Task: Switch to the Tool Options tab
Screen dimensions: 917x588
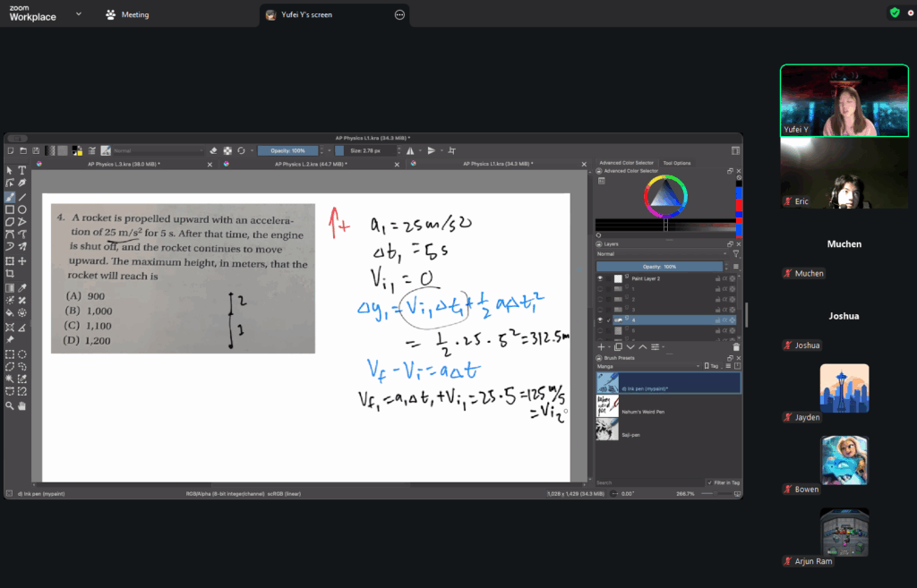Action: tap(676, 163)
